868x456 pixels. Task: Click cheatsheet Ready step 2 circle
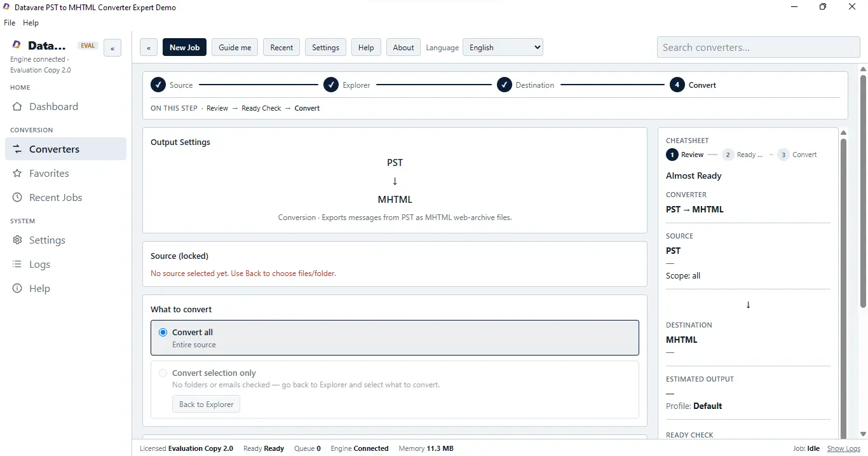[x=728, y=155]
